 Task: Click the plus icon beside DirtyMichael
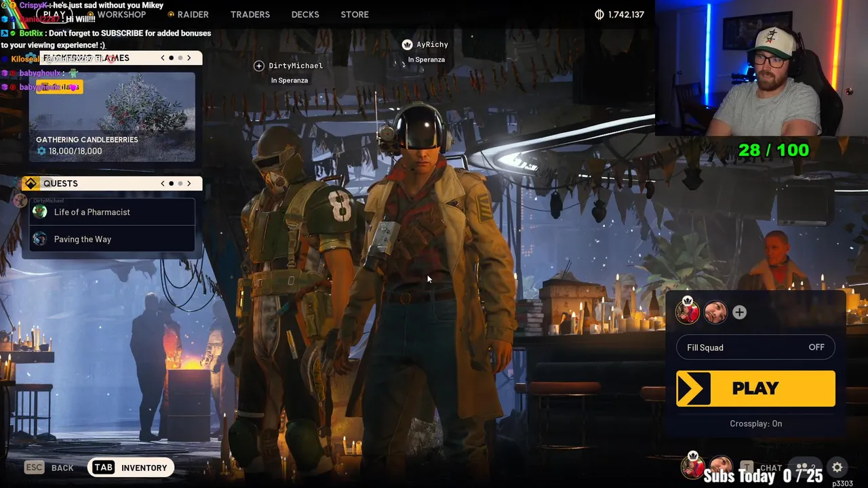point(259,66)
